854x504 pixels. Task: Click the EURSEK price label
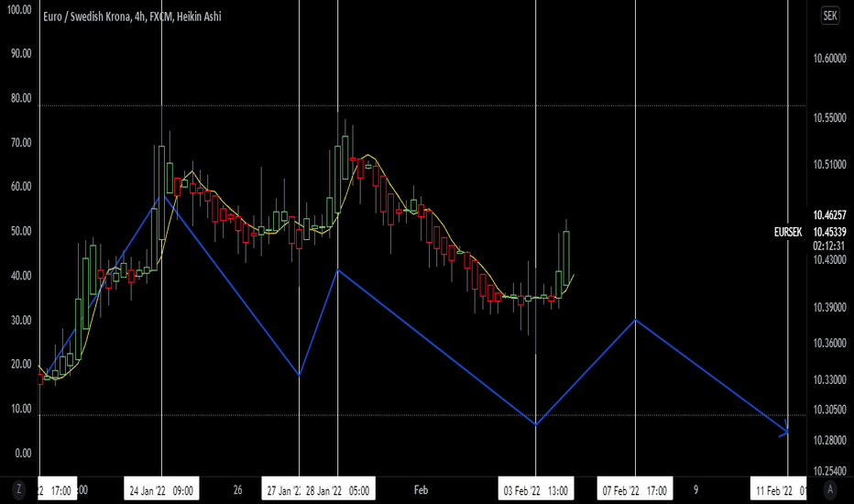click(x=787, y=232)
